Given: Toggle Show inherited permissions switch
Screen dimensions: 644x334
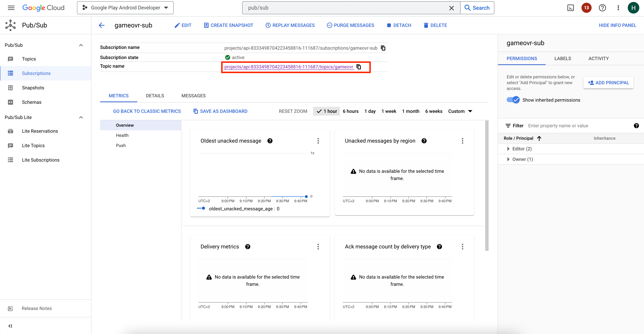Looking at the screenshot, I should coord(513,100).
